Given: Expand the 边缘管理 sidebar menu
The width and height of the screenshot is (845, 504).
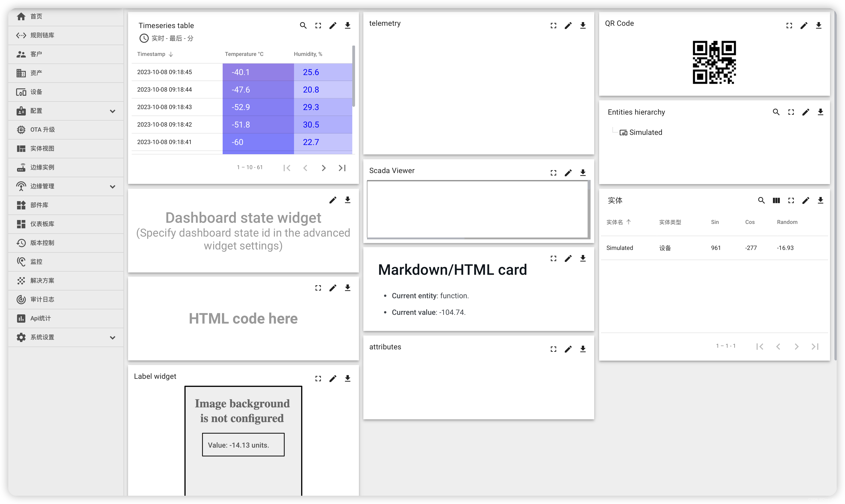Looking at the screenshot, I should (112, 186).
